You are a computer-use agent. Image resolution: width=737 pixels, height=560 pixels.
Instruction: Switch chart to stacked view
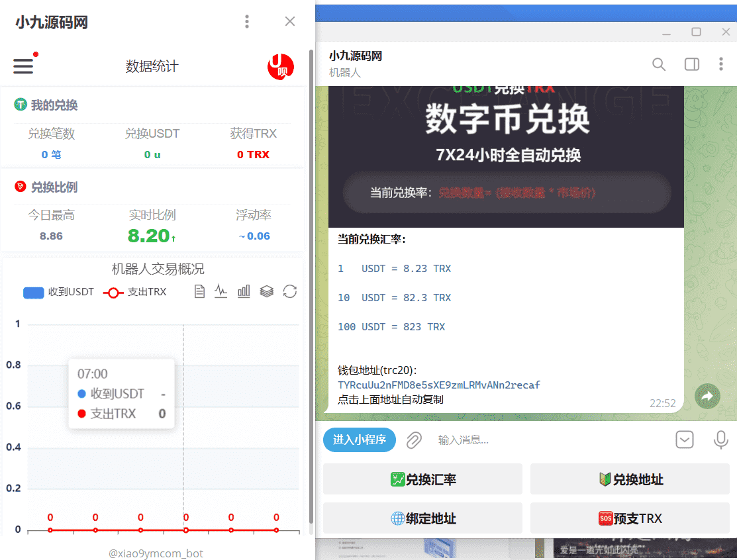pyautogui.click(x=267, y=291)
